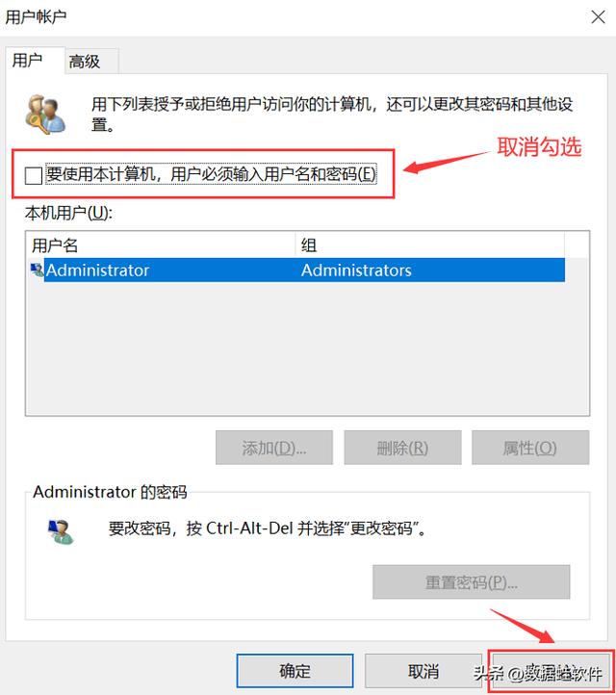Viewport: 616px width, 695px height.
Task: Click the Administrators group cell
Action: click(356, 270)
